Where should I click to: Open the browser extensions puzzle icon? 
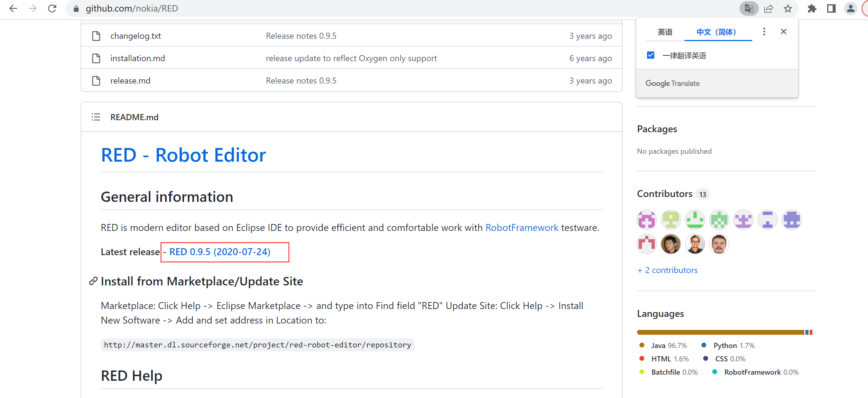pos(812,8)
